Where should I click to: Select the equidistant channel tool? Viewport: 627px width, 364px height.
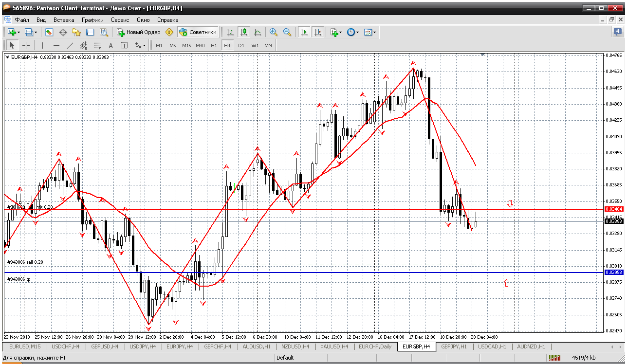pyautogui.click(x=83, y=45)
